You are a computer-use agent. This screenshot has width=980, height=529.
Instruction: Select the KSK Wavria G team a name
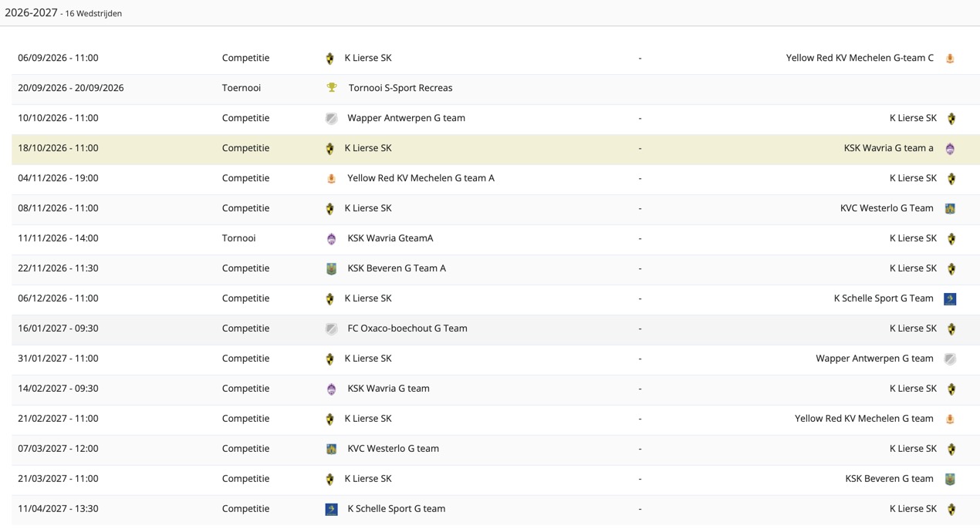889,148
